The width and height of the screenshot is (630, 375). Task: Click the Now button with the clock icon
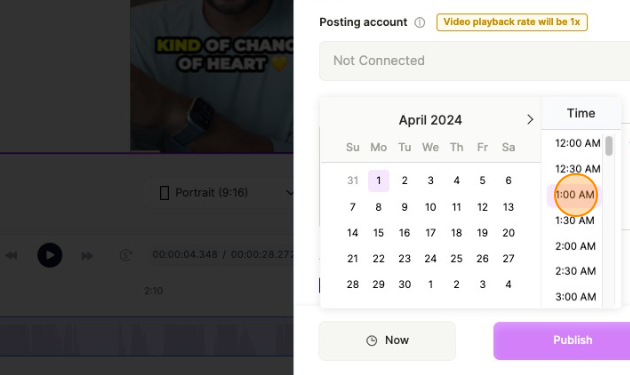[387, 340]
